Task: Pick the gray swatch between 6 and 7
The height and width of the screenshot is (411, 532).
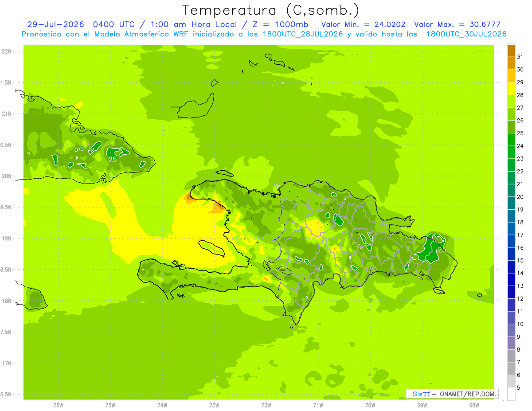Action: click(511, 368)
